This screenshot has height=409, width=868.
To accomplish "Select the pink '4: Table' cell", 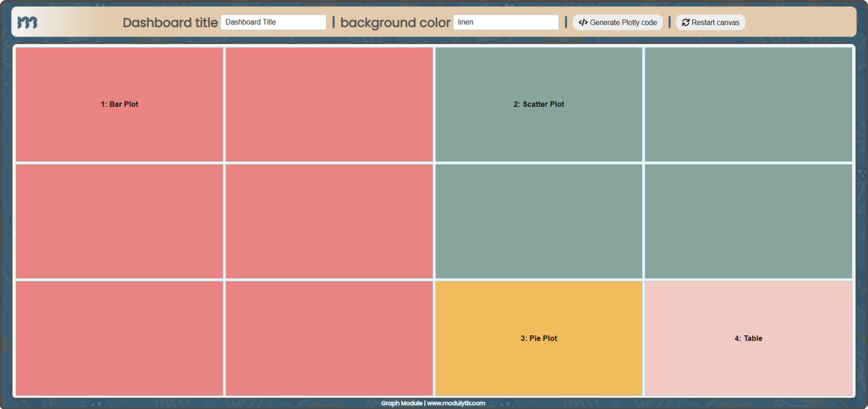I will (748, 338).
